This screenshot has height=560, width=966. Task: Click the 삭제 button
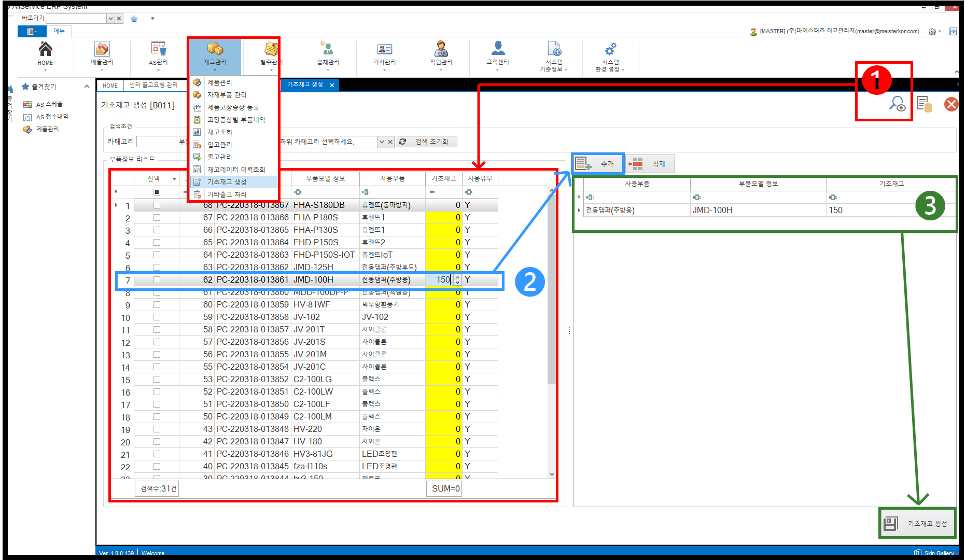pos(650,164)
